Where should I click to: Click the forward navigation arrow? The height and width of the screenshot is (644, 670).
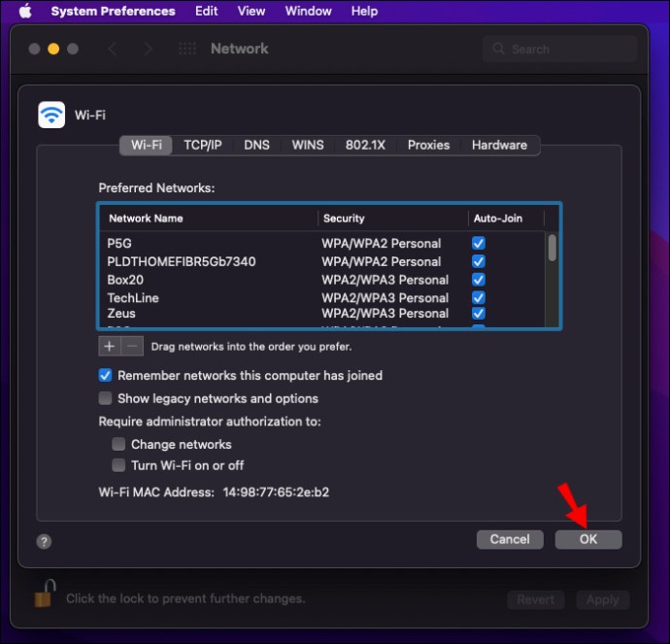148,49
